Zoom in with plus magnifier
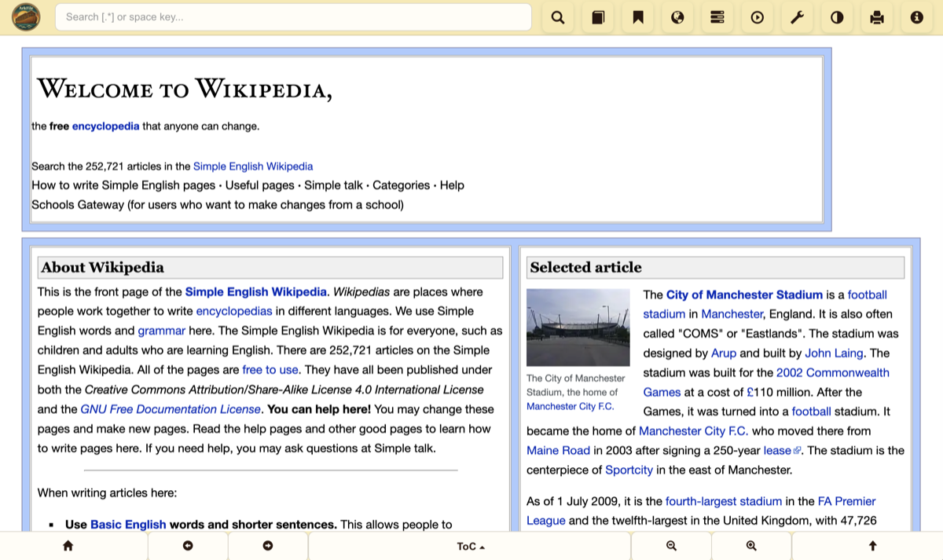This screenshot has width=943, height=560. pyautogui.click(x=751, y=546)
